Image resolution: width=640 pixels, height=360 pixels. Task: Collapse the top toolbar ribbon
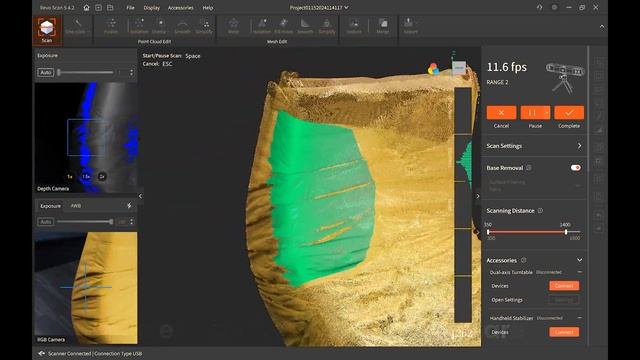coord(602,27)
